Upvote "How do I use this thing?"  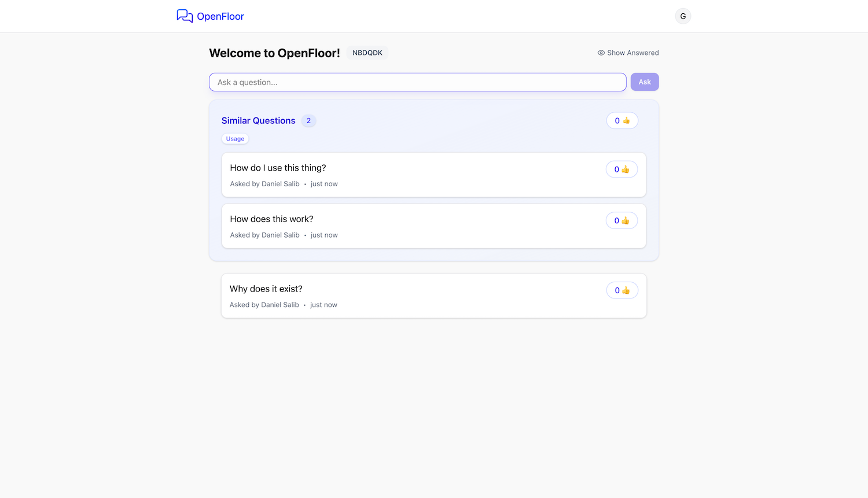pos(621,169)
